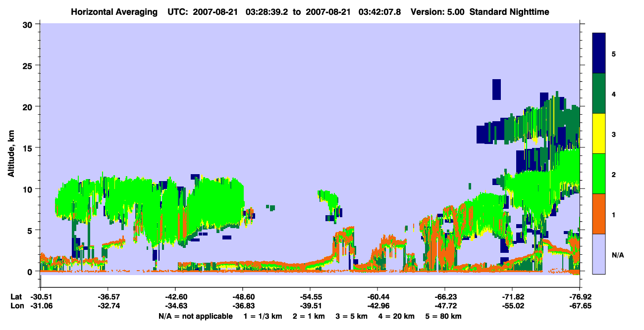Click the altitude tick label 10
Image resolution: width=644 pixels, height=330 pixels.
tap(29, 189)
